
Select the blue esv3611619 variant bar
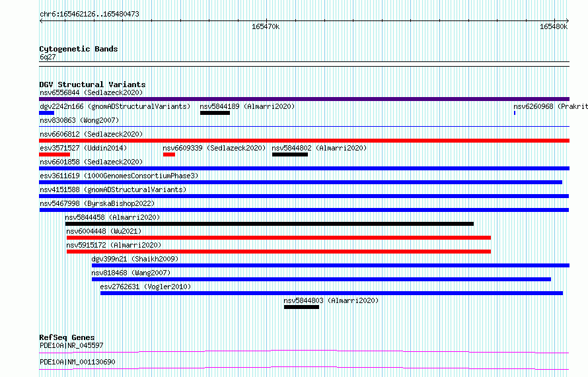point(301,182)
